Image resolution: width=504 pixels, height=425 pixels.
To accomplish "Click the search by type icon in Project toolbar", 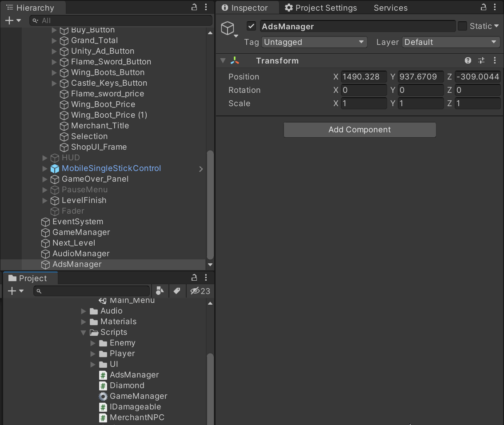I will tap(160, 291).
